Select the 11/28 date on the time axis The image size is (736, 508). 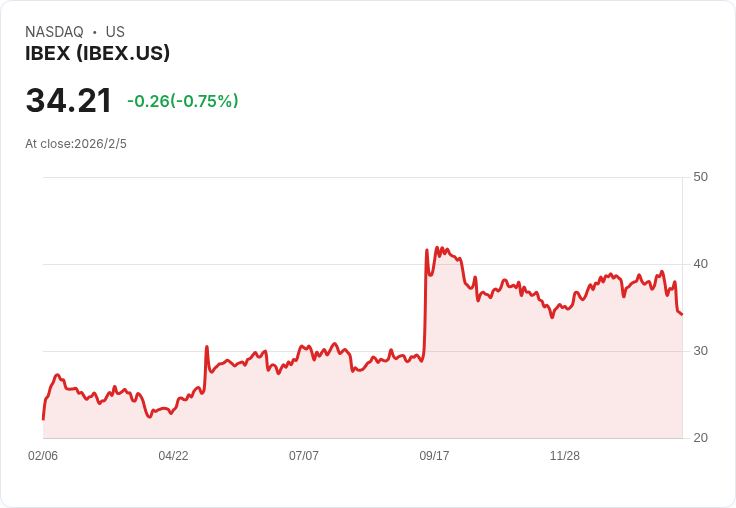point(565,456)
